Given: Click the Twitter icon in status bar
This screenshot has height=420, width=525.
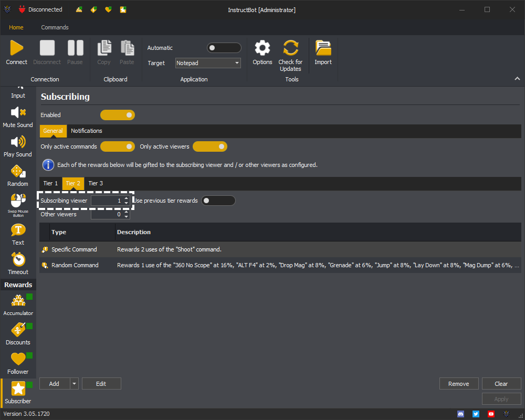Looking at the screenshot, I should (476, 414).
